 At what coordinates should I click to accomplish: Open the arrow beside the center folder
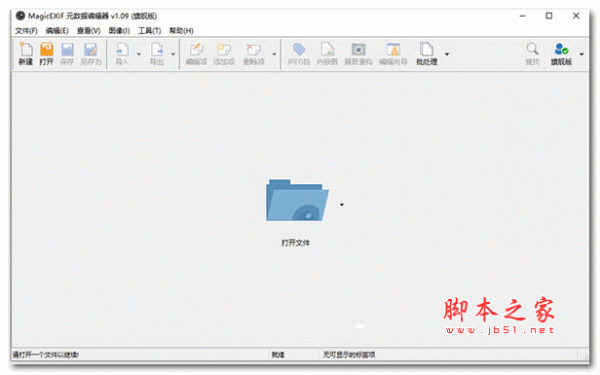[x=342, y=205]
